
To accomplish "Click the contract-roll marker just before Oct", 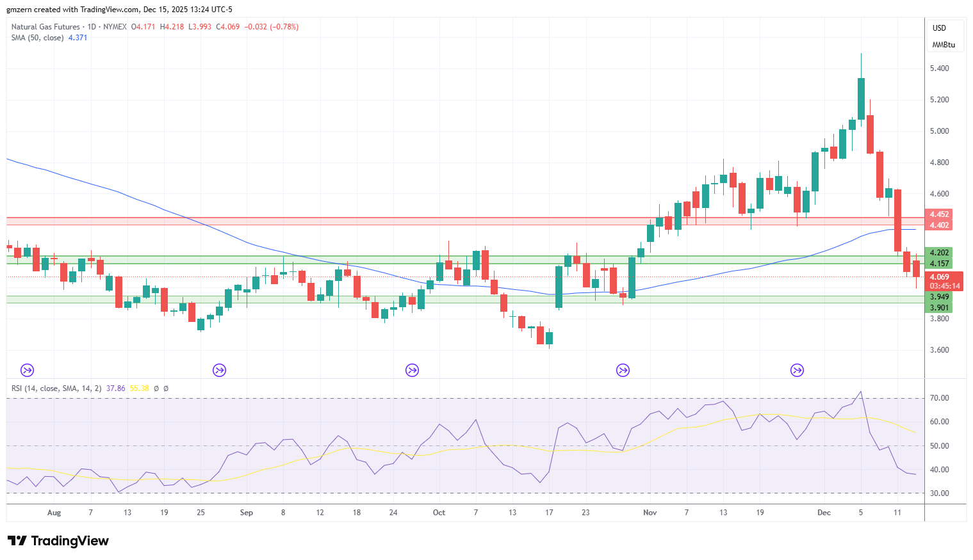I will point(412,370).
